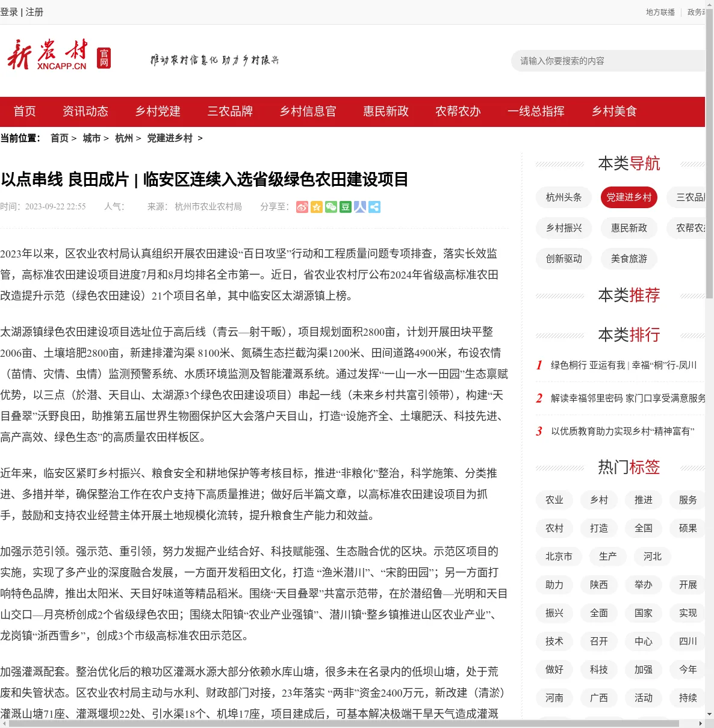Click the 打造 hot tag
This screenshot has height=728, width=714.
coord(599,528)
